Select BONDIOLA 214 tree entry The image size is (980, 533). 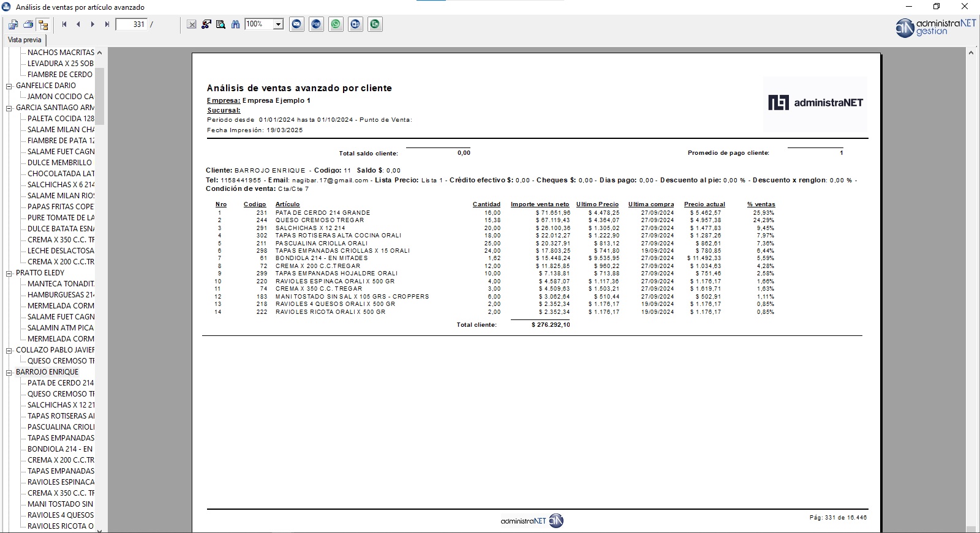[x=60, y=449]
